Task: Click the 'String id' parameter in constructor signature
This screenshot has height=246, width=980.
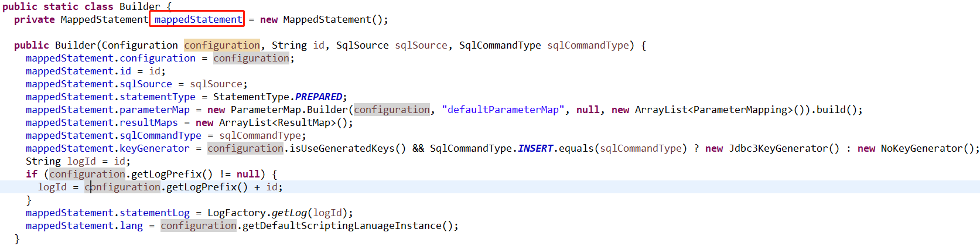Action: click(x=298, y=45)
